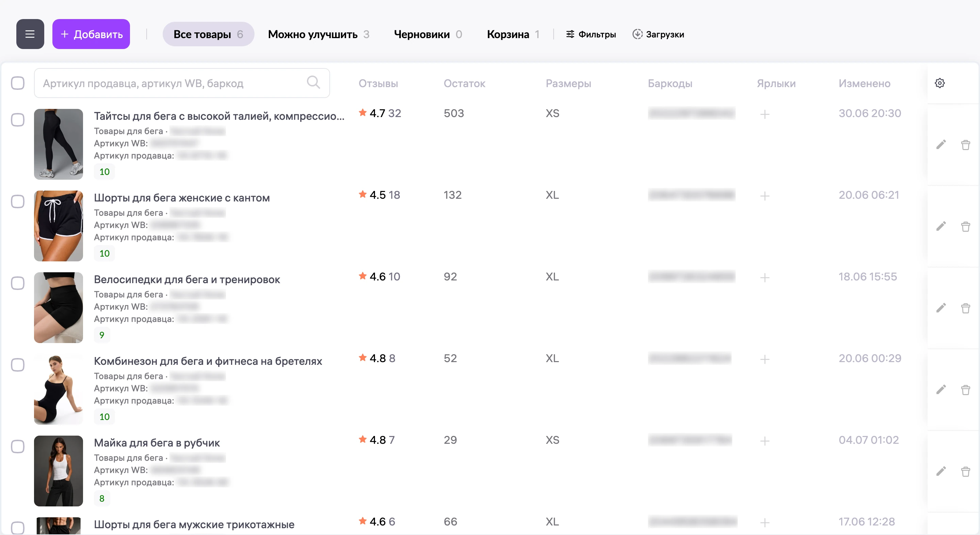Image resolution: width=980 pixels, height=535 pixels.
Task: Click the 4.7 rating with 32 reviews
Action: [380, 113]
